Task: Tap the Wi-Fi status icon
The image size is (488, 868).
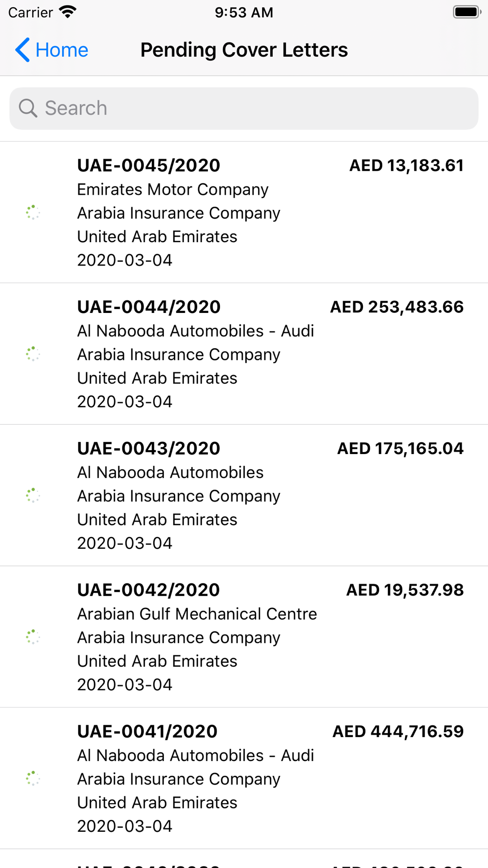Action: tap(68, 12)
